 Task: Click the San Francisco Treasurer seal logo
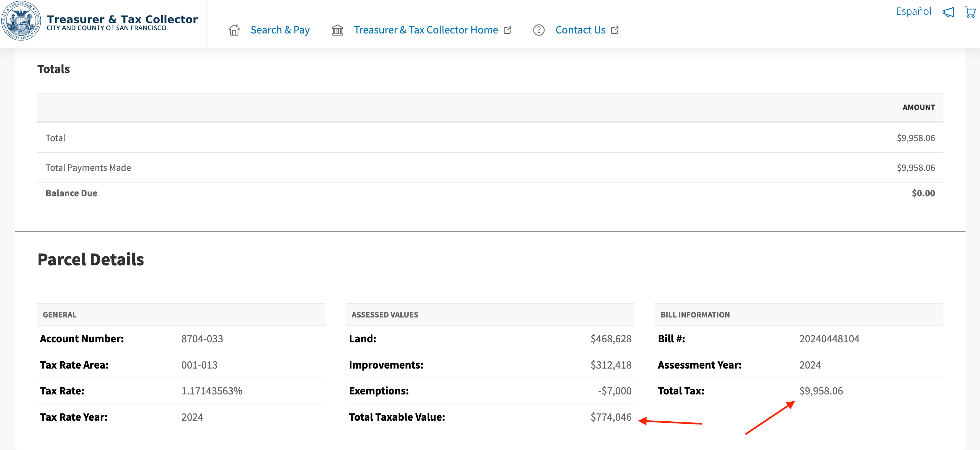click(21, 21)
